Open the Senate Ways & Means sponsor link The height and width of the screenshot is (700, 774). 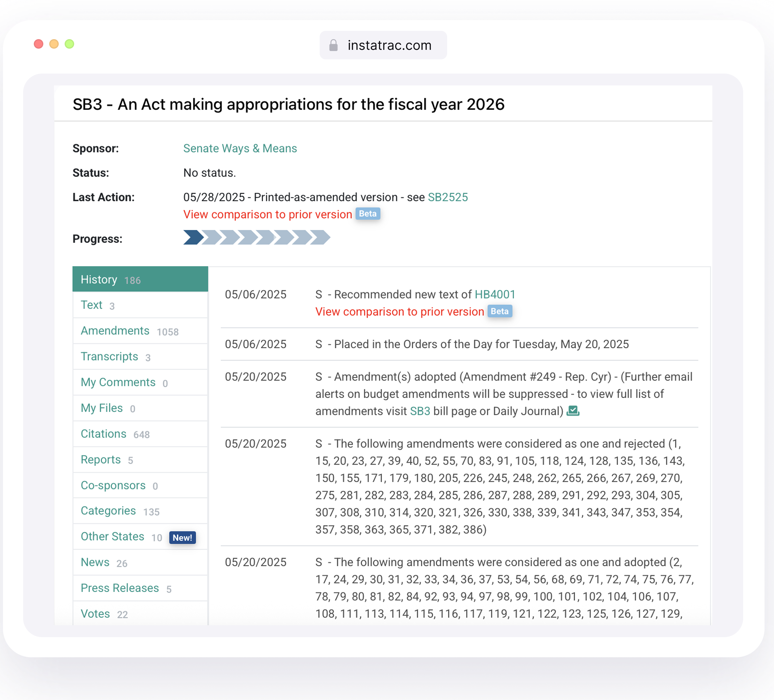[x=240, y=148]
